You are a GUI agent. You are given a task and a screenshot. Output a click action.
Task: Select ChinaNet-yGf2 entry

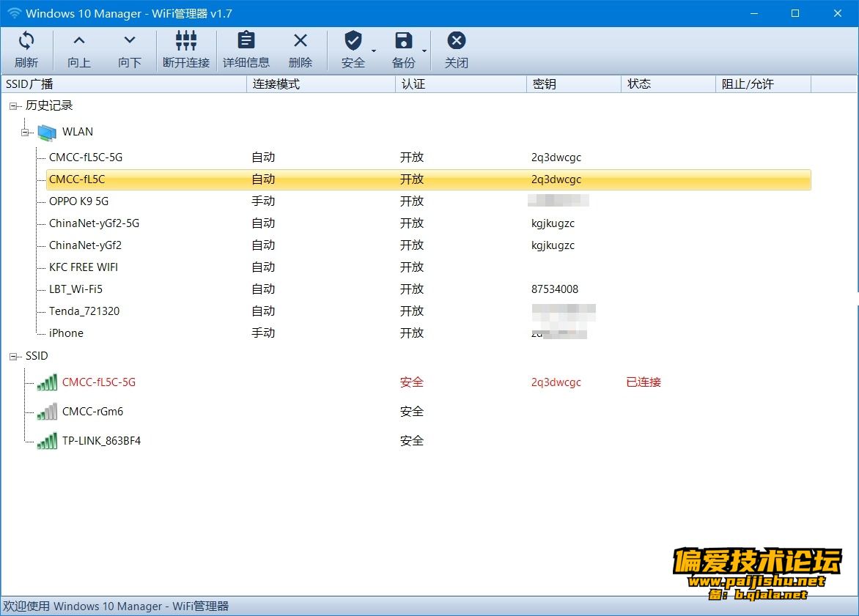pyautogui.click(x=86, y=245)
